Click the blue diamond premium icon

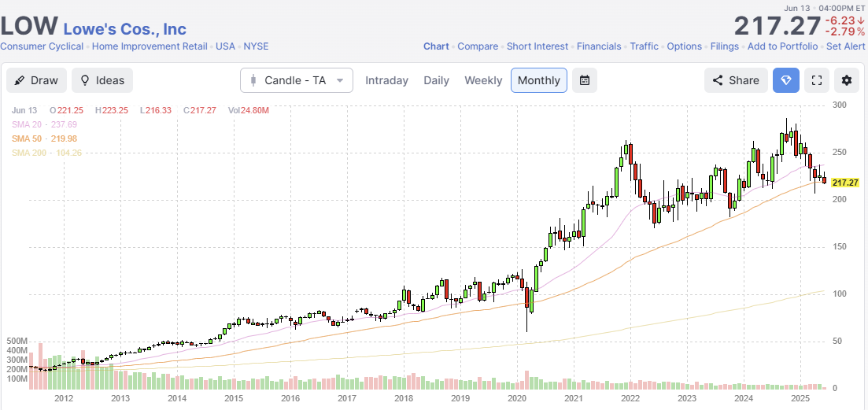[x=786, y=80]
